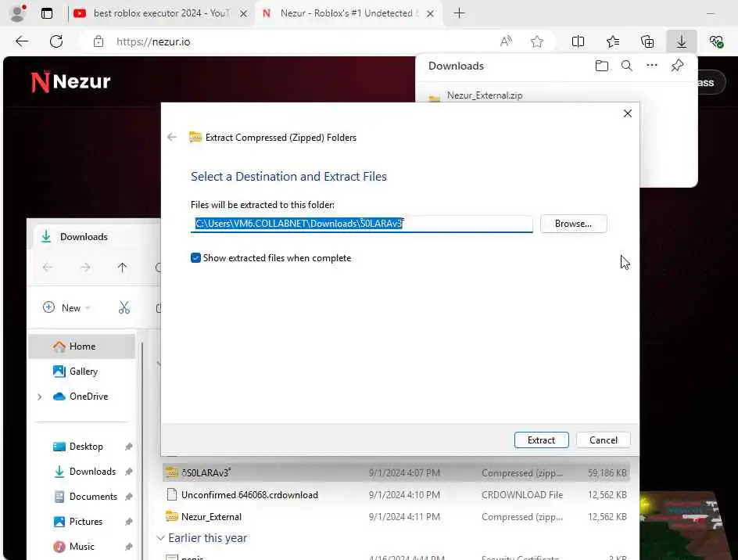The height and width of the screenshot is (560, 738).
Task: Select Gallery in File Explorer sidebar
Action: tap(83, 372)
